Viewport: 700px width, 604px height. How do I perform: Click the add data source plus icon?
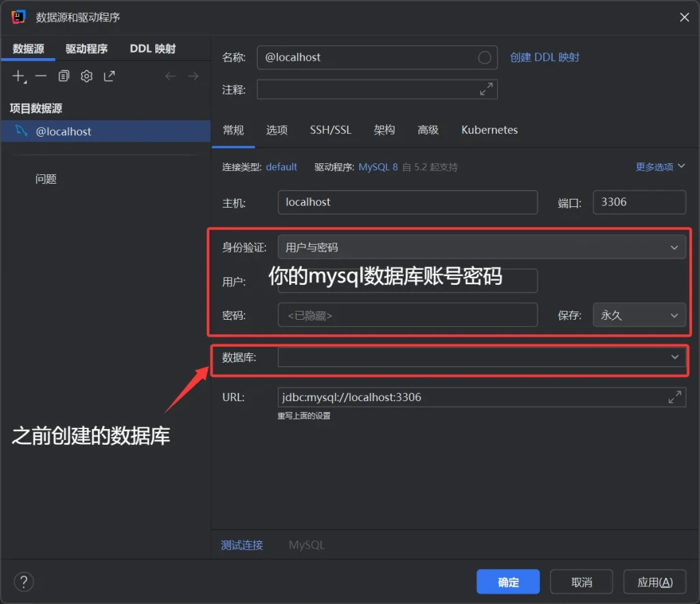(18, 77)
